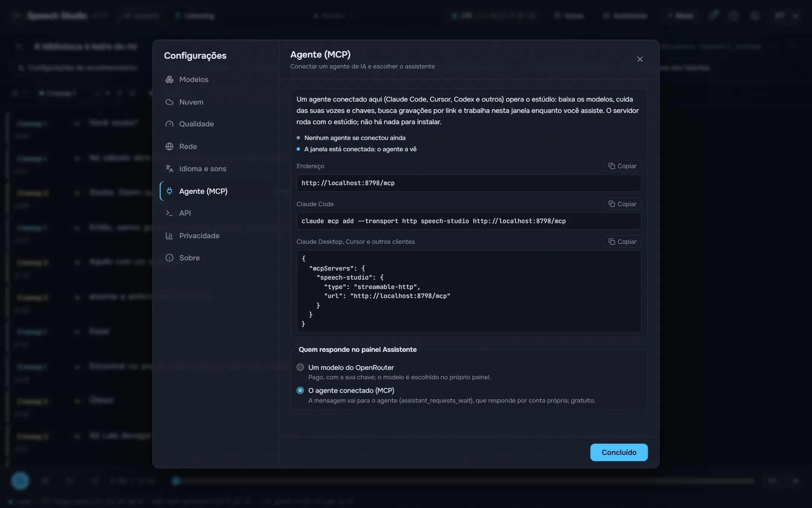Click the Nuvem cloud icon
The height and width of the screenshot is (508, 812).
170,102
